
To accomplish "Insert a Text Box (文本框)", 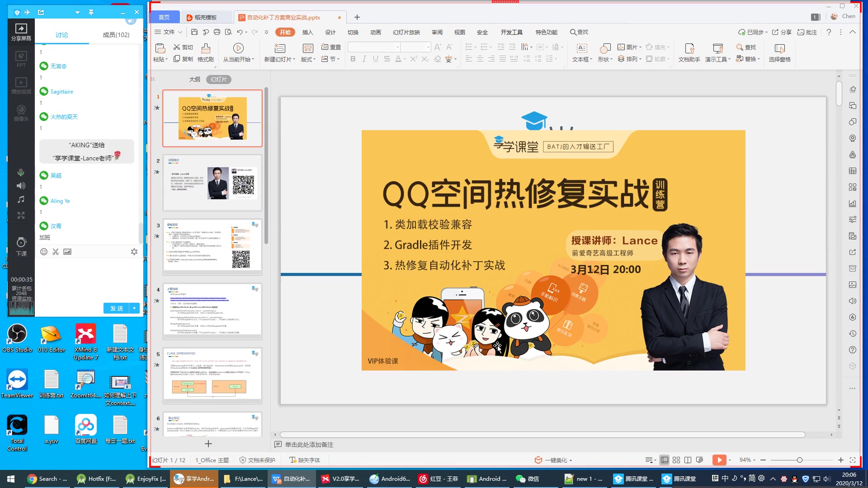I will point(582,53).
